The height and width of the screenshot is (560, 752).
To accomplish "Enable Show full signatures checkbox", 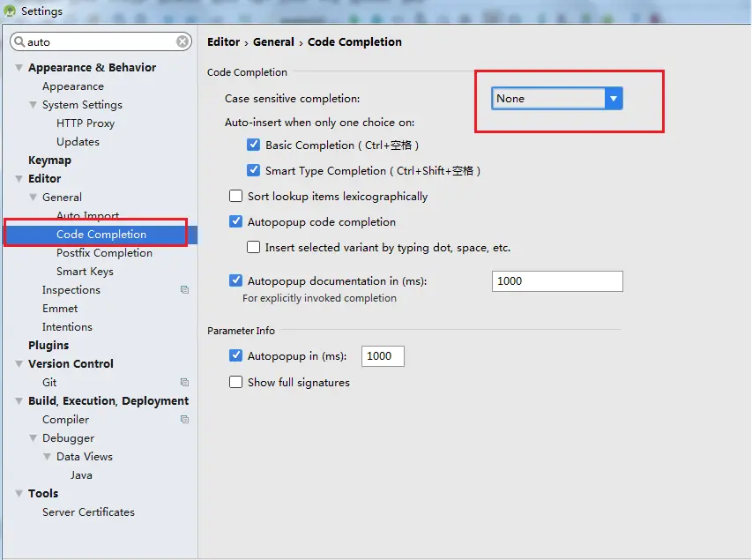I will [235, 382].
